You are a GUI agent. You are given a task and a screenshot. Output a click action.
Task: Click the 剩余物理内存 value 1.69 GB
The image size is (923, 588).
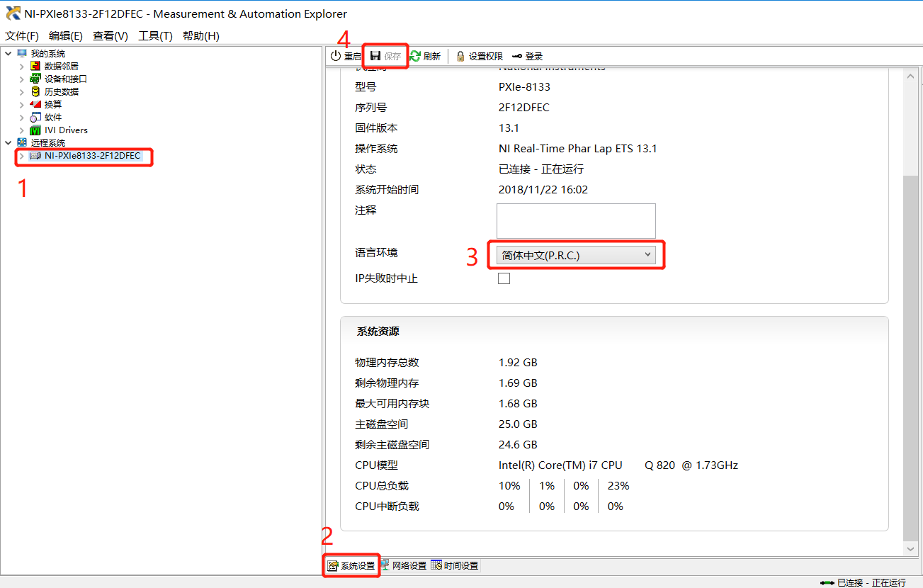coord(518,383)
